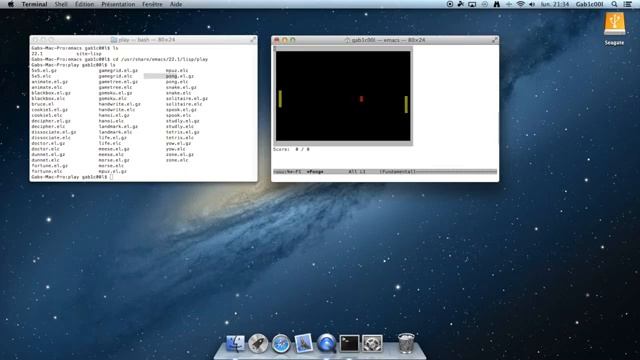Open Launchpad rocket in the Dock
This screenshot has width=640, height=360.
pyautogui.click(x=258, y=343)
